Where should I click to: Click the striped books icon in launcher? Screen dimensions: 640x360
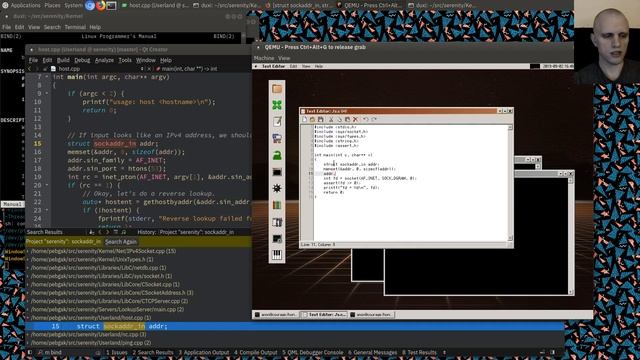pyautogui.click(x=277, y=205)
